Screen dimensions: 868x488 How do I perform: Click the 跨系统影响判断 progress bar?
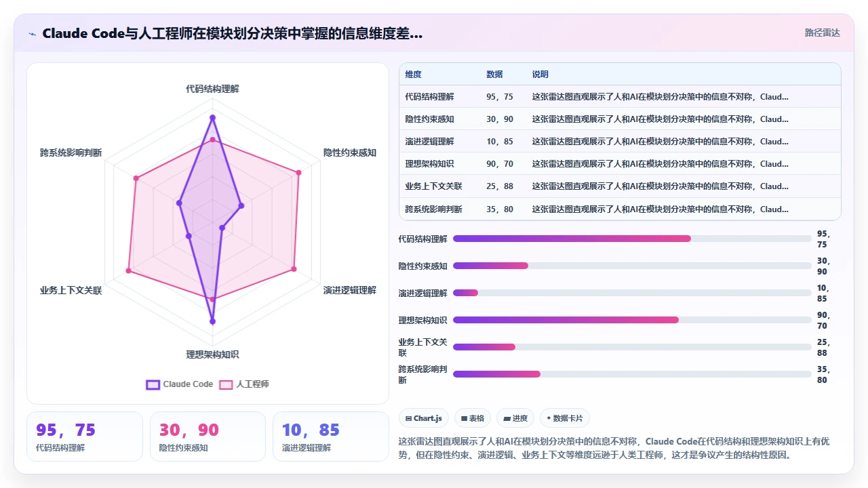632,374
